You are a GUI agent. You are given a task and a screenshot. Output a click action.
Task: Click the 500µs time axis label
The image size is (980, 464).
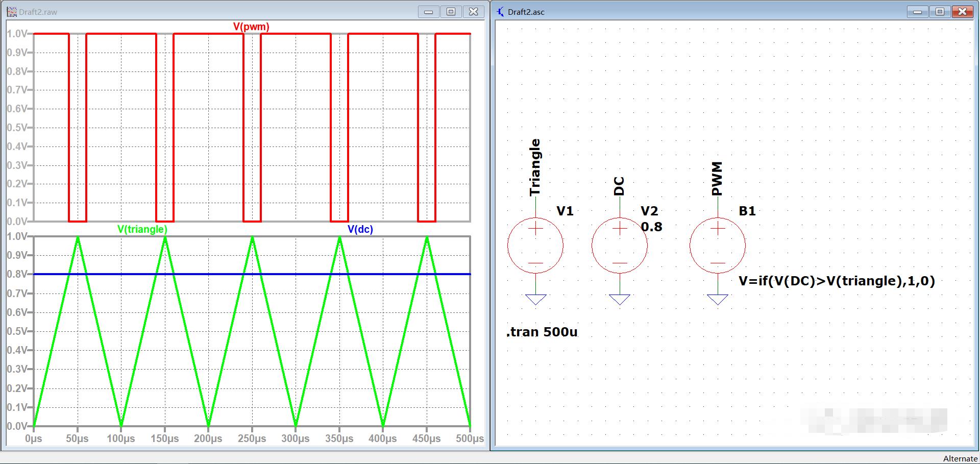470,438
